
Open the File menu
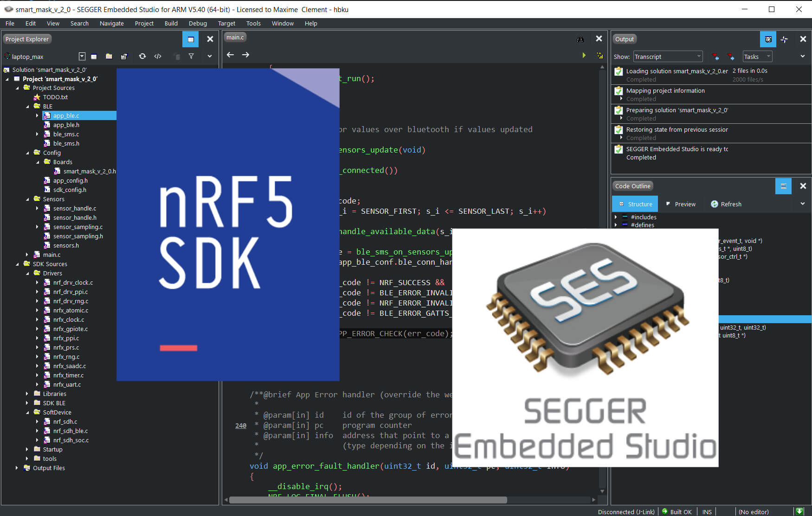pyautogui.click(x=10, y=23)
